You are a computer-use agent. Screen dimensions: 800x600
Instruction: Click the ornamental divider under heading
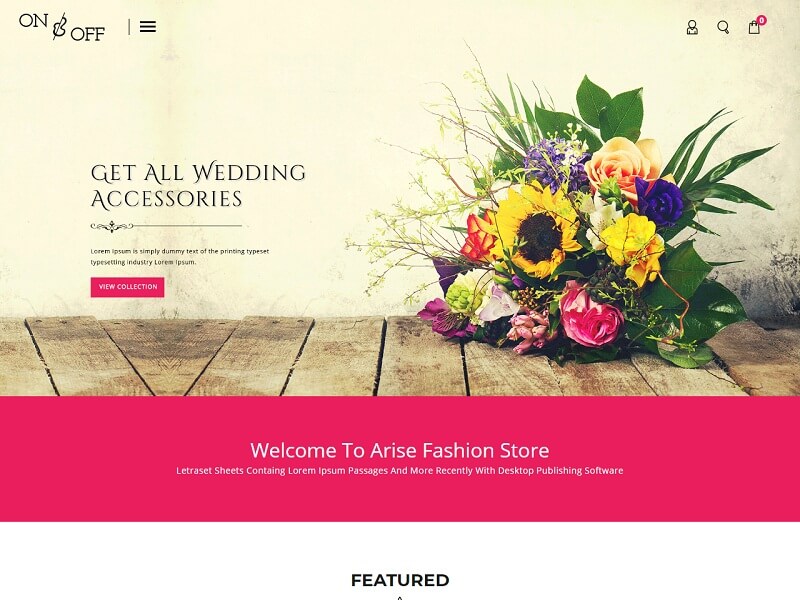[166, 226]
